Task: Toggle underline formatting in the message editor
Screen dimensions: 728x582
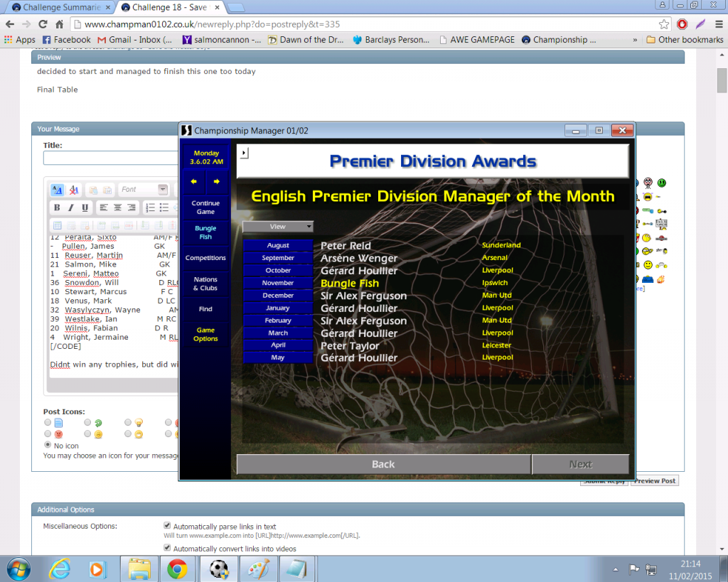Action: coord(85,208)
